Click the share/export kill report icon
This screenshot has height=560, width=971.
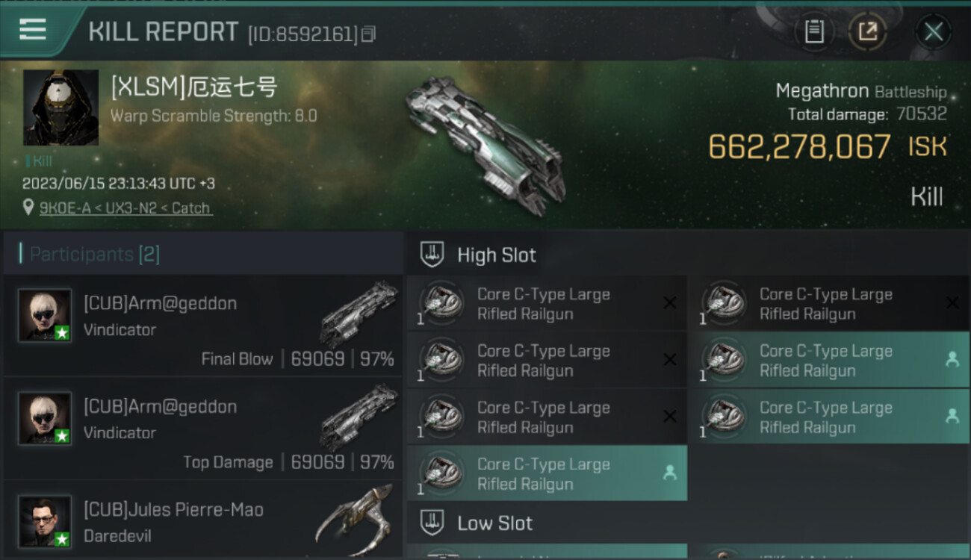pyautogui.click(x=868, y=32)
